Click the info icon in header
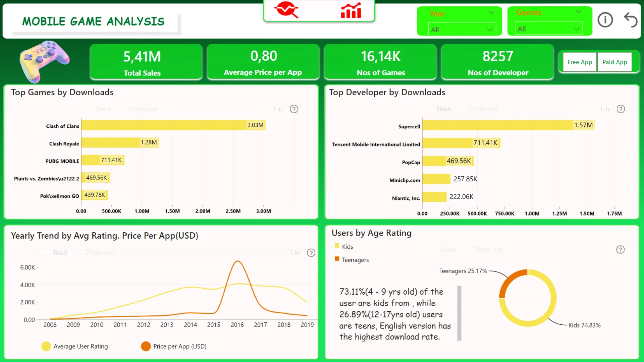The width and height of the screenshot is (644, 362). point(605,20)
